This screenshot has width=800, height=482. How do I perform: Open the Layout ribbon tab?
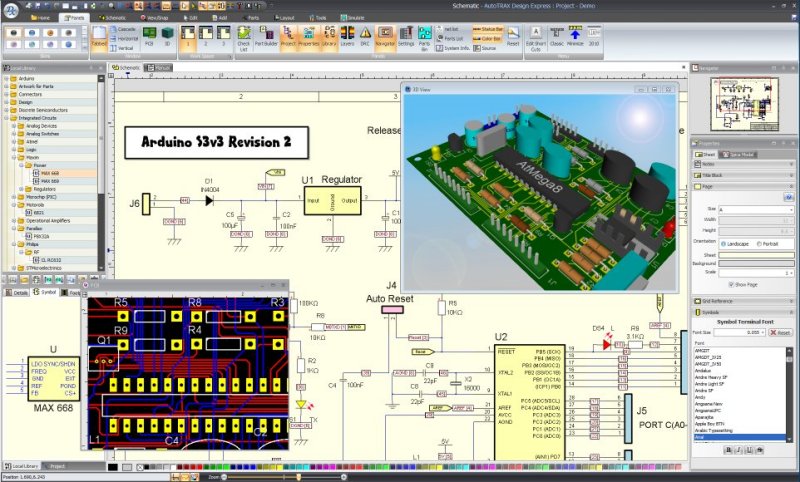[x=284, y=18]
